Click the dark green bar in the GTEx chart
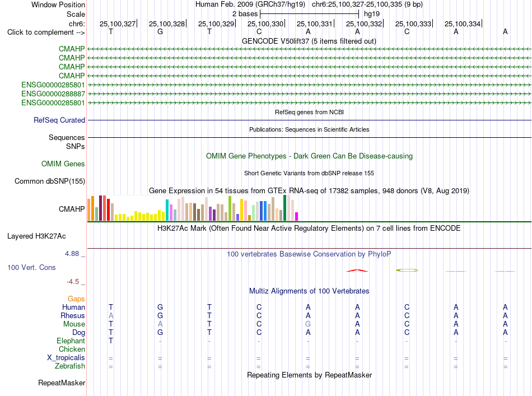The image size is (532, 396). coord(284,208)
